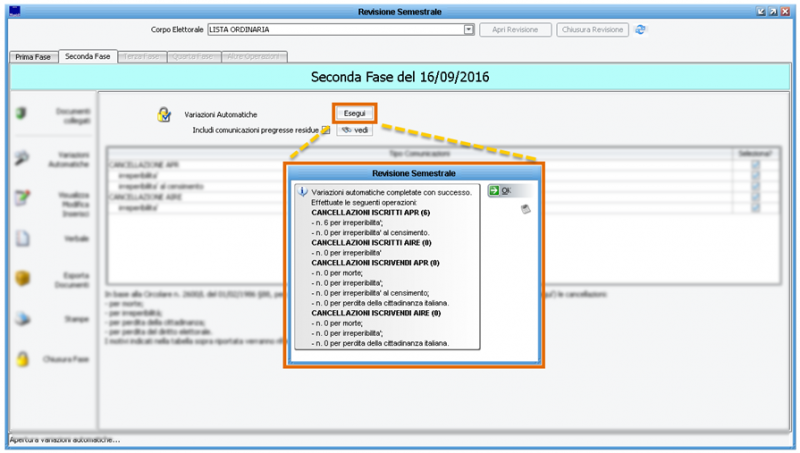Image resolution: width=800 pixels, height=453 pixels.
Task: Close the Revisione Semestrale main window
Action: (x=785, y=11)
